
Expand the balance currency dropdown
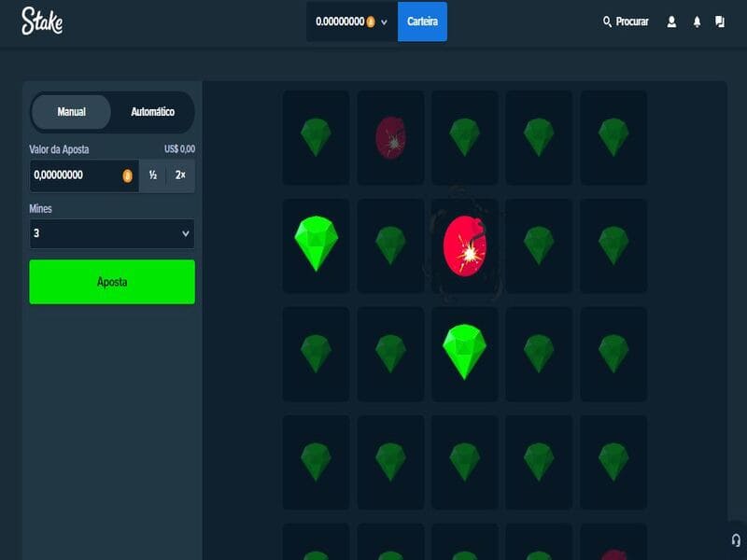384,21
